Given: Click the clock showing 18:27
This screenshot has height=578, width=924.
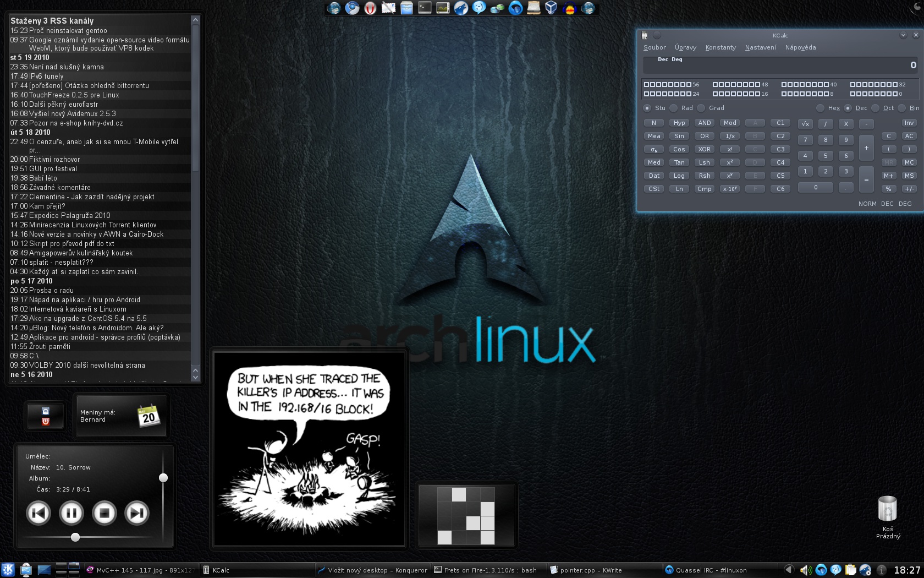Looking at the screenshot, I should [907, 570].
